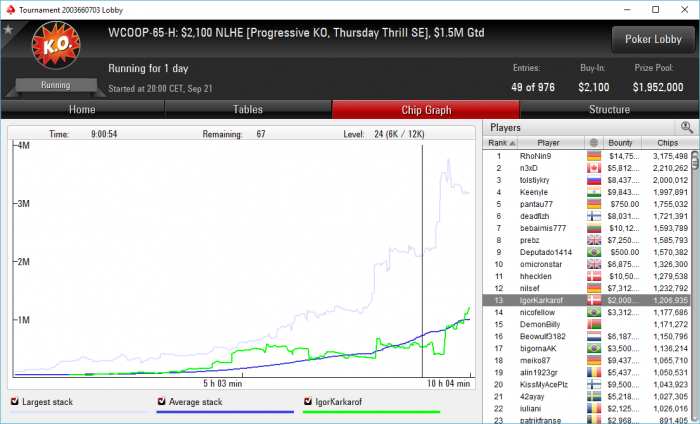Click nicofellow's Brazil flag icon
700x424 pixels.
click(594, 312)
